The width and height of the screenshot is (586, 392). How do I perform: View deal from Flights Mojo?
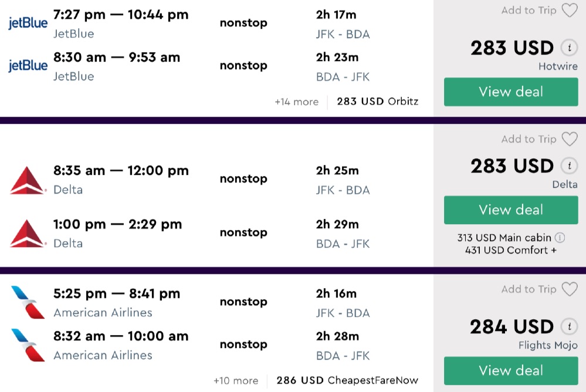510,371
